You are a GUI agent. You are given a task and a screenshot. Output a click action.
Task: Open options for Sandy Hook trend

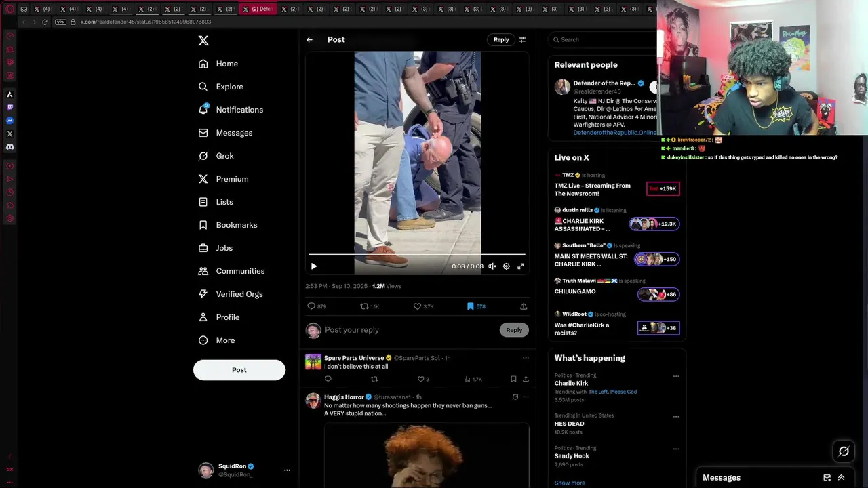pyautogui.click(x=675, y=449)
